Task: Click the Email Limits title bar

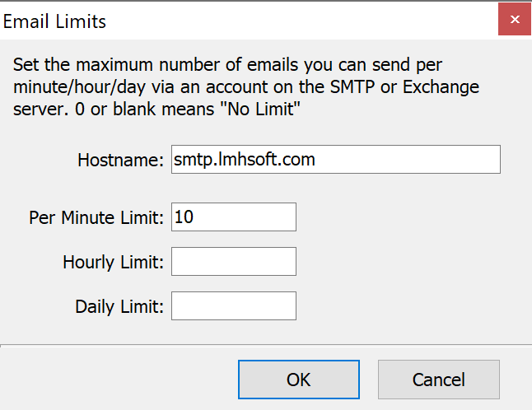Action: click(x=249, y=21)
